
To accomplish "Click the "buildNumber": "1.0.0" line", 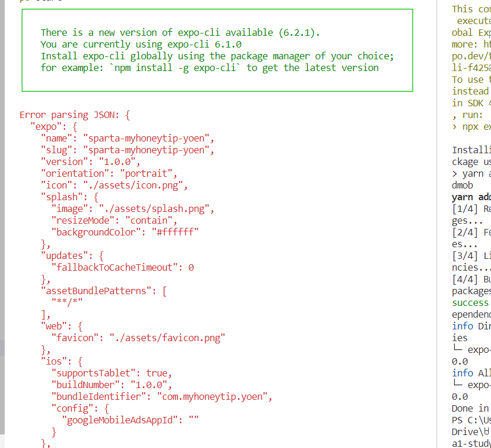I will point(112,385).
